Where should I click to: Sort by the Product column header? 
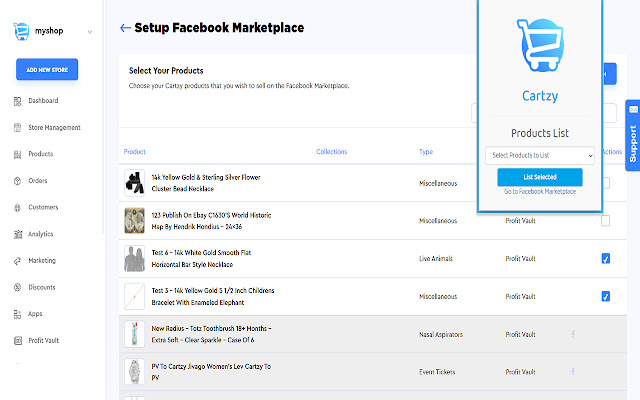pos(135,152)
